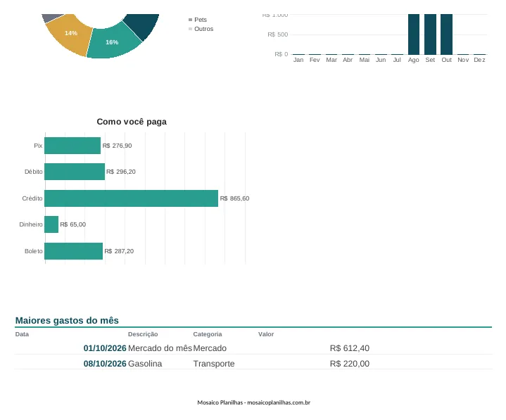The width and height of the screenshot is (506, 420).
Task: Click the dark blue donut slice
Action: 143,25
